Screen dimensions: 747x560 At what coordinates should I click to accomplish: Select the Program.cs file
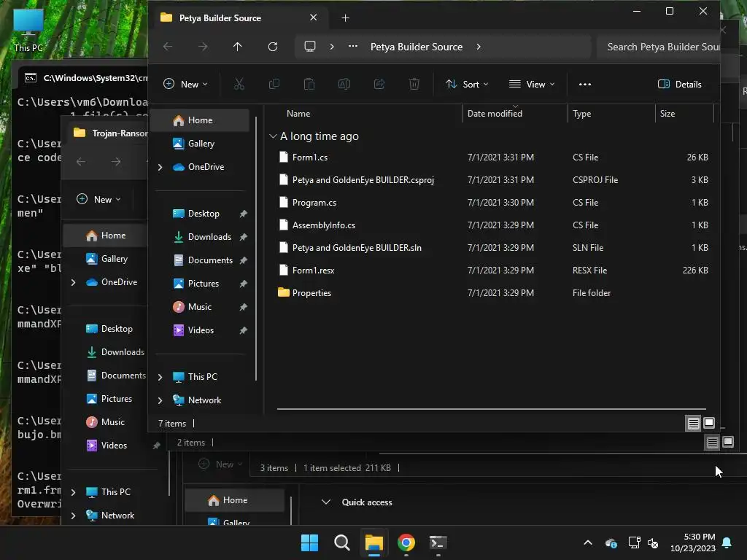click(492, 203)
